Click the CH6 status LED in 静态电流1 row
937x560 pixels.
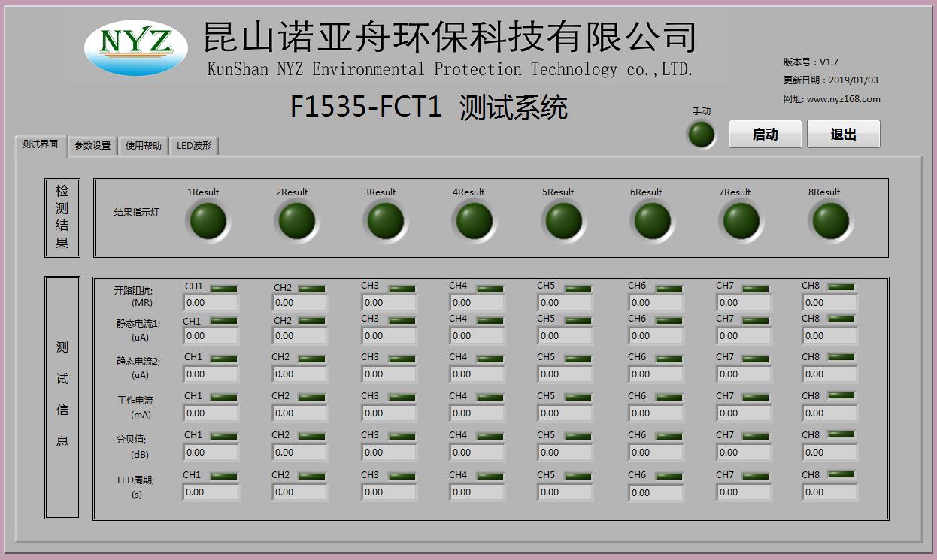pyautogui.click(x=669, y=322)
